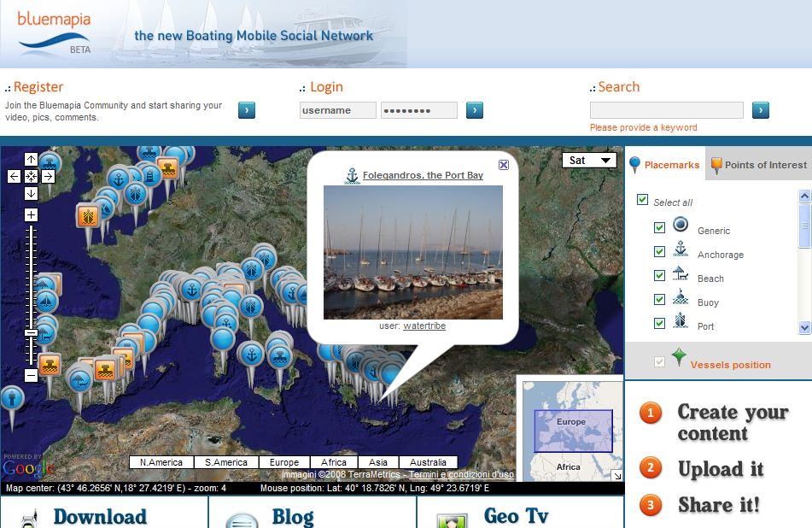Pan the map left with the arrow
Image resolution: width=812 pixels, height=528 pixels.
(14, 177)
